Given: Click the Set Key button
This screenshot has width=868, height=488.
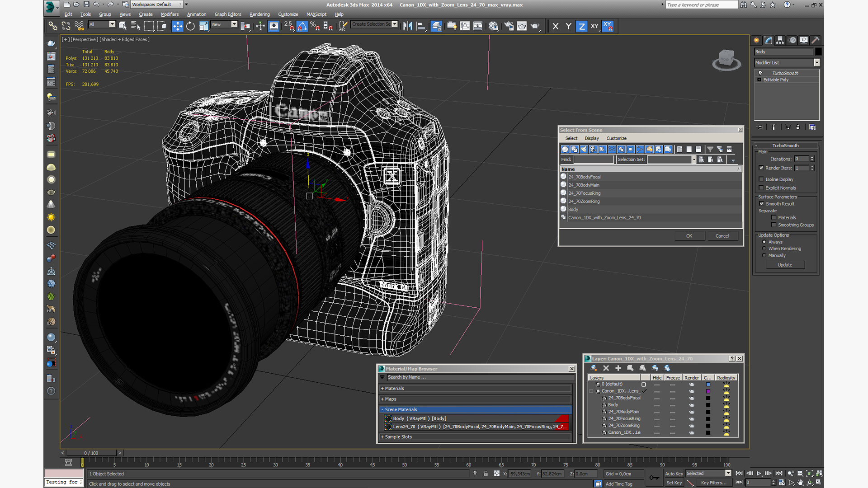Looking at the screenshot, I should (674, 483).
